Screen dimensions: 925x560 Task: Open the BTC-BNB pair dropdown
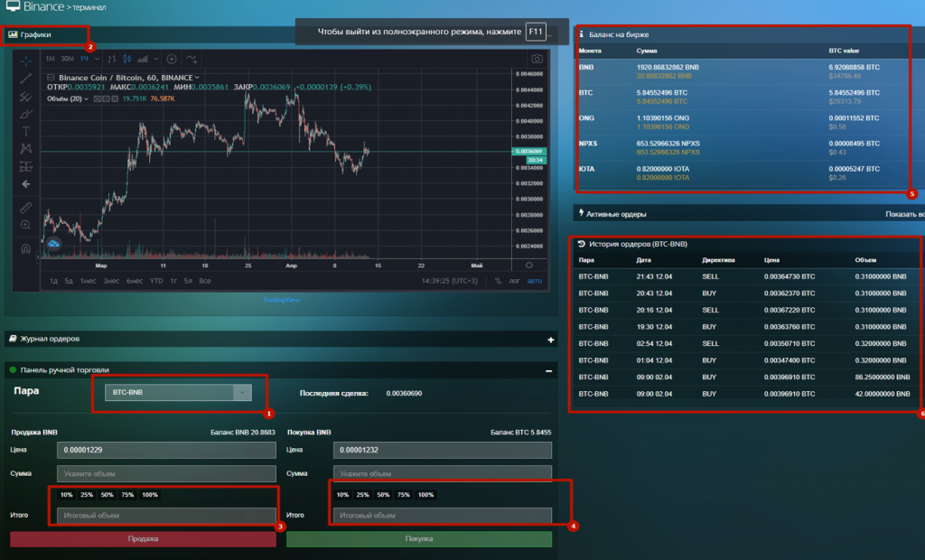coord(178,392)
